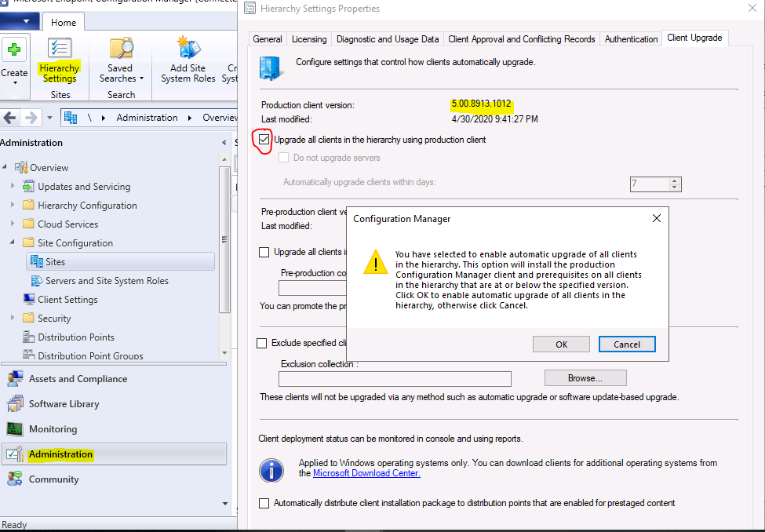The width and height of the screenshot is (765, 532).
Task: Enable Exclude specified clients checkbox
Action: pyautogui.click(x=262, y=343)
